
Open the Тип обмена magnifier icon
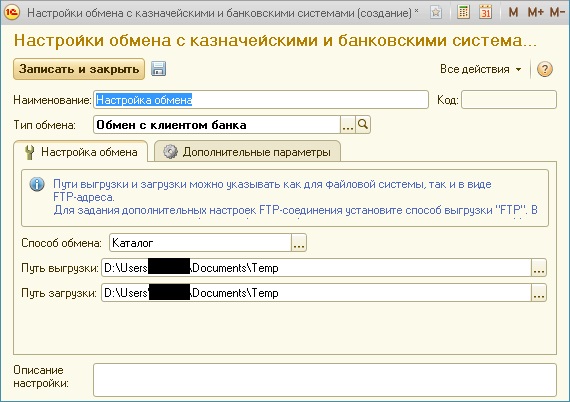click(363, 125)
